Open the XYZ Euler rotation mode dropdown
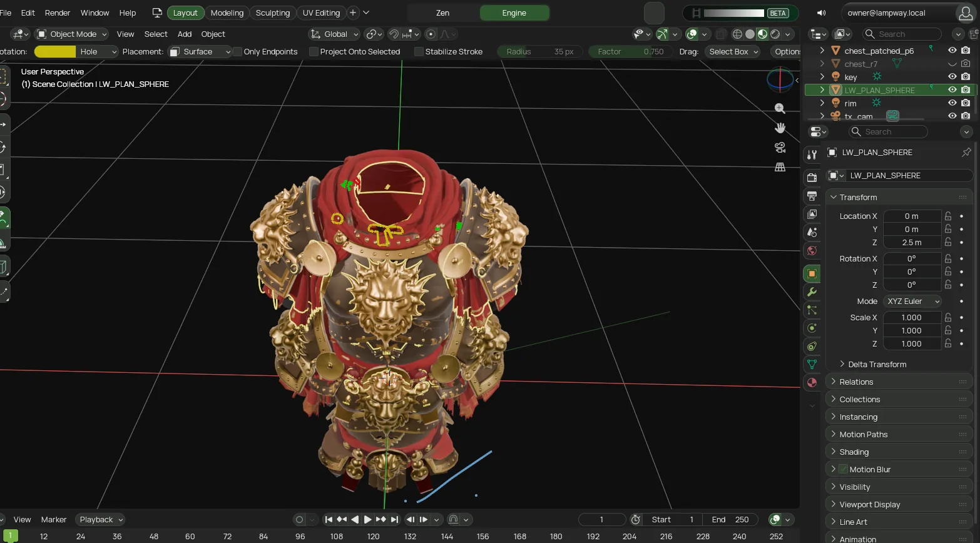Viewport: 980px width, 543px height. pos(912,302)
